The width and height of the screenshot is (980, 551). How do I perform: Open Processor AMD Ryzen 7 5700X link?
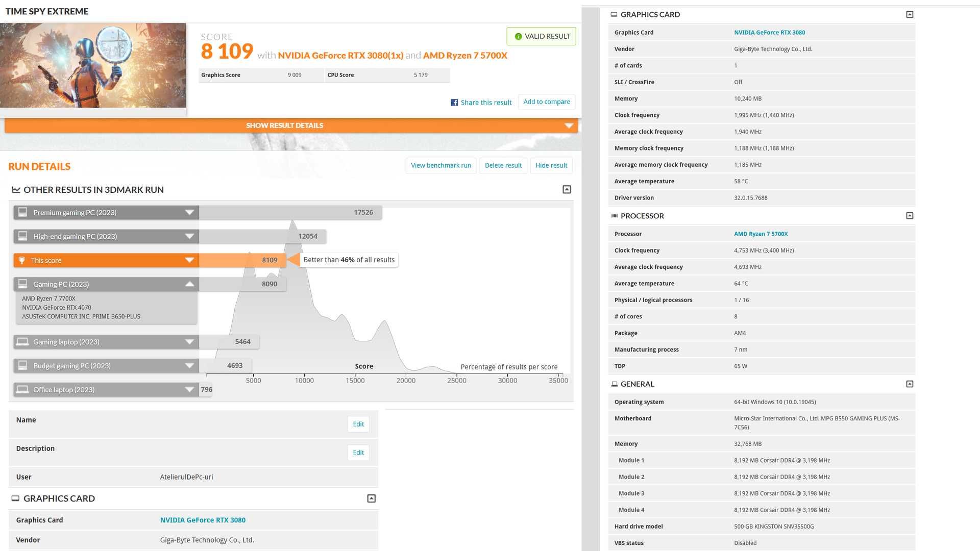pyautogui.click(x=761, y=234)
